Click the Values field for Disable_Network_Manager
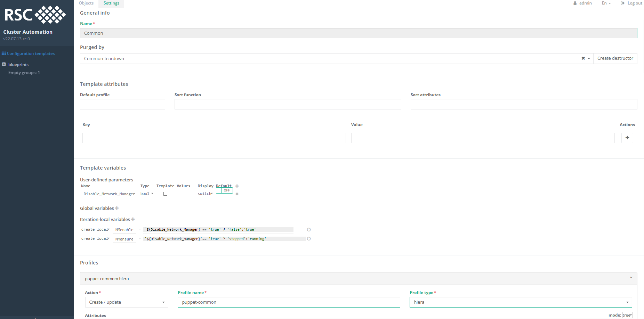This screenshot has height=319, width=644. (186, 194)
